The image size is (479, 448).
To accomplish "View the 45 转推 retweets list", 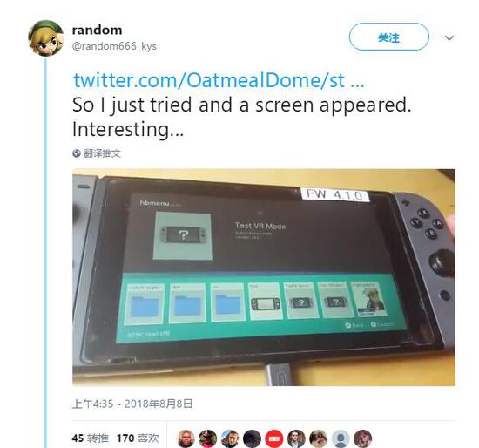I will coord(91,438).
